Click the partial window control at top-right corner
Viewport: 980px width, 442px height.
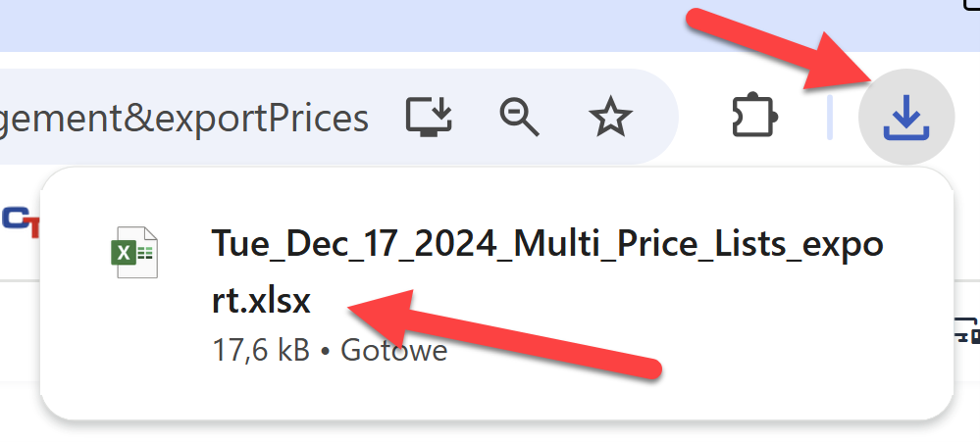pyautogui.click(x=971, y=8)
